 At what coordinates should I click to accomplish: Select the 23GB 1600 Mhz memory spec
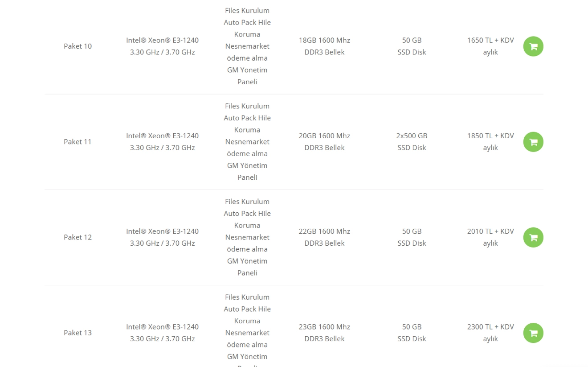coord(324,332)
